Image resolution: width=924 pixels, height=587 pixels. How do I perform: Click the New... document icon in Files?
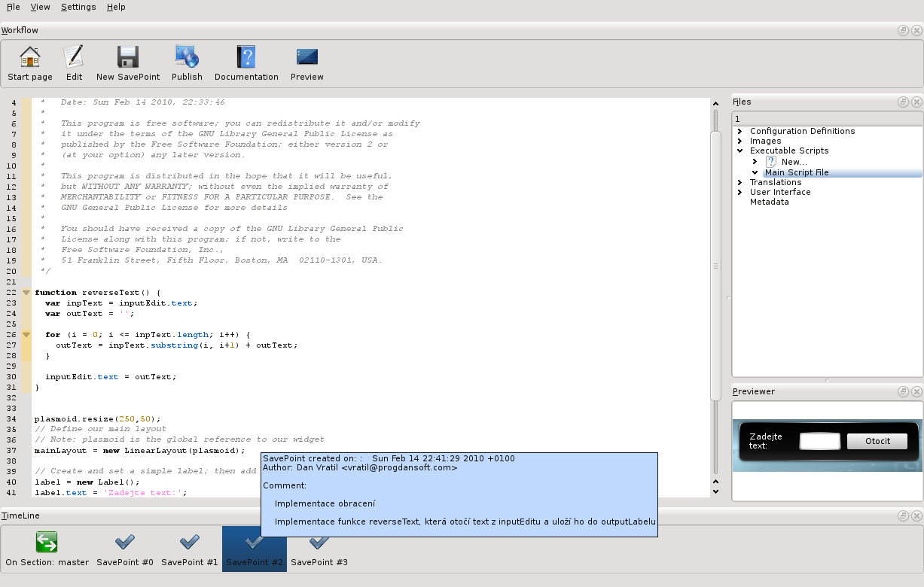pyautogui.click(x=771, y=162)
